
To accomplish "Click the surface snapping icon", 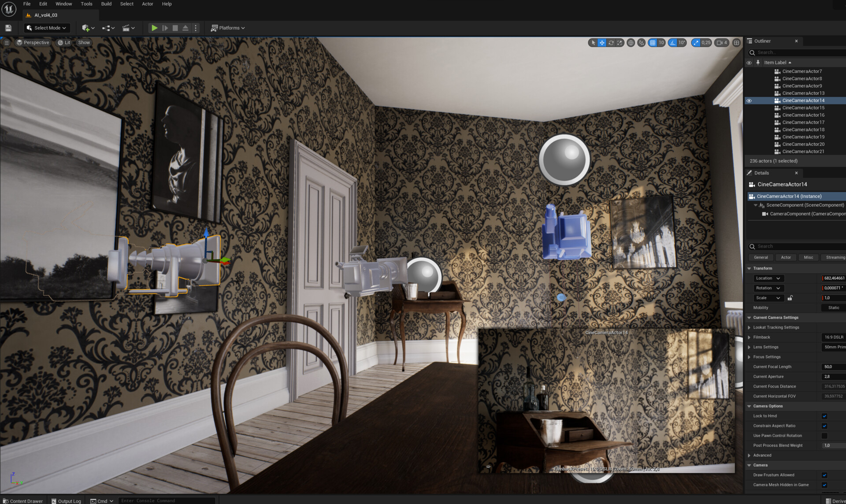I will (x=640, y=43).
